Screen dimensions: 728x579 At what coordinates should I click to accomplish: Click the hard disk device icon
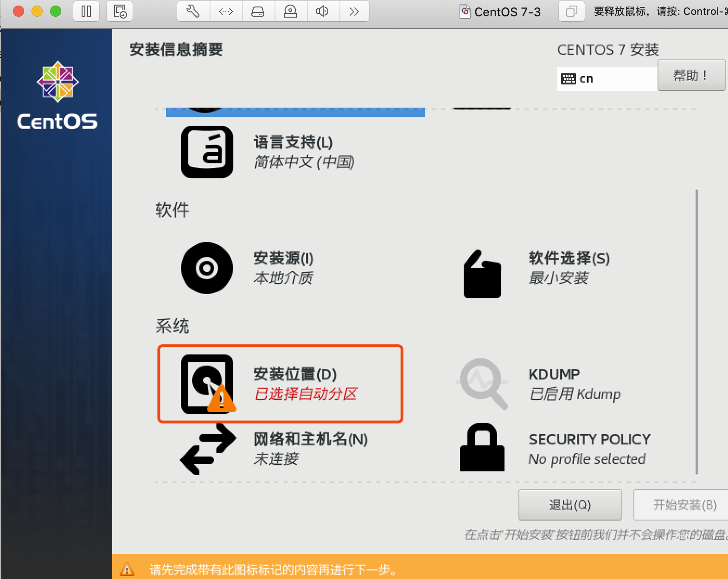pyautogui.click(x=258, y=11)
